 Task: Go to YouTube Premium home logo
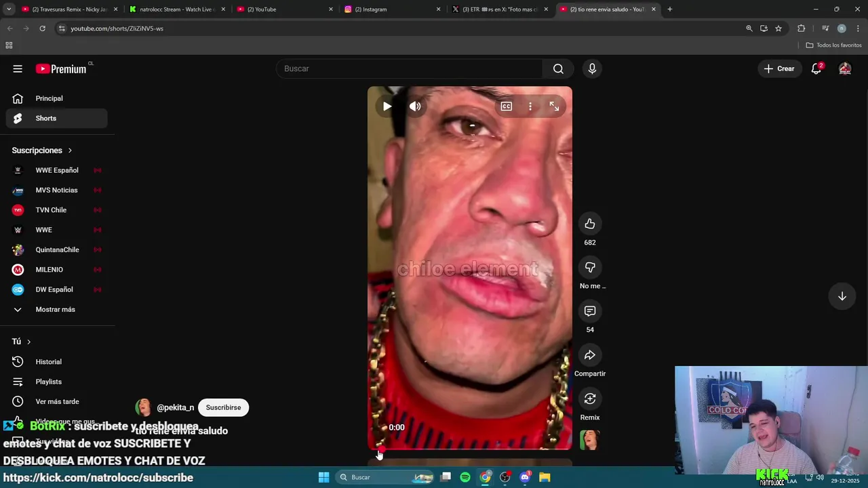coord(61,68)
